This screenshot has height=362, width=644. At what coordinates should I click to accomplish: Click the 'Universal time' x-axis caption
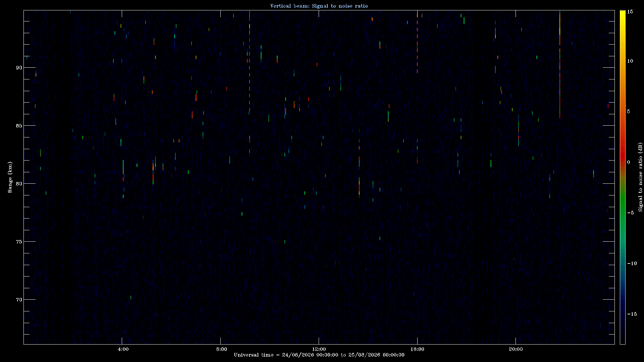pyautogui.click(x=319, y=355)
